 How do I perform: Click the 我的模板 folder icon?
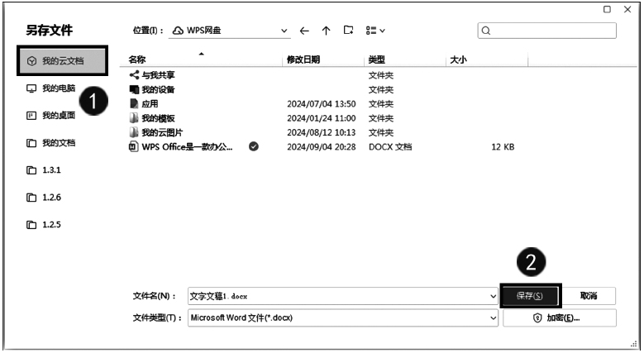[x=134, y=118]
